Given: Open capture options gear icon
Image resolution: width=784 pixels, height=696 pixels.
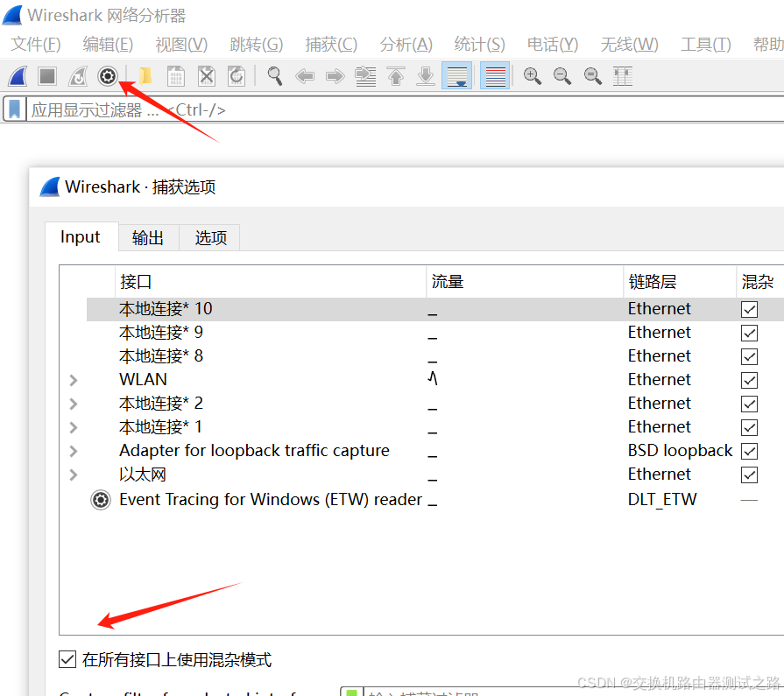Looking at the screenshot, I should click(x=108, y=76).
